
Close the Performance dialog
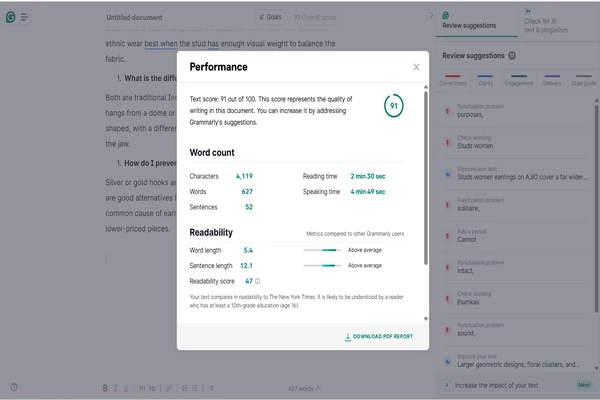[x=416, y=67]
